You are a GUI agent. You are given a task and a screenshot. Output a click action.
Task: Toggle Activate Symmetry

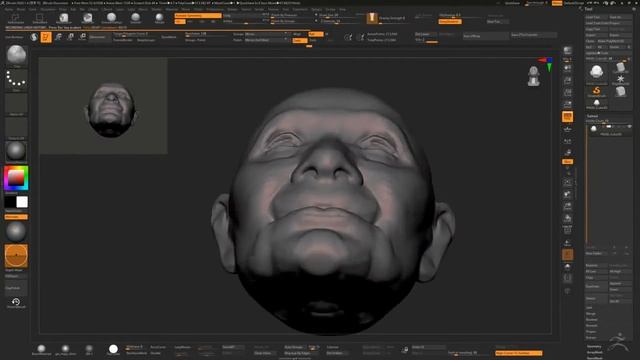[198, 16]
